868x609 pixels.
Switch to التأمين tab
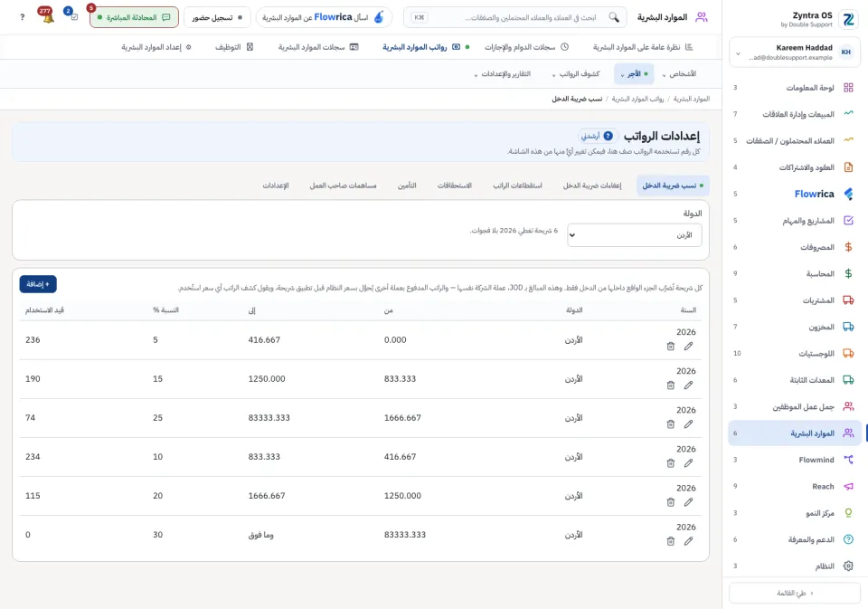click(407, 186)
